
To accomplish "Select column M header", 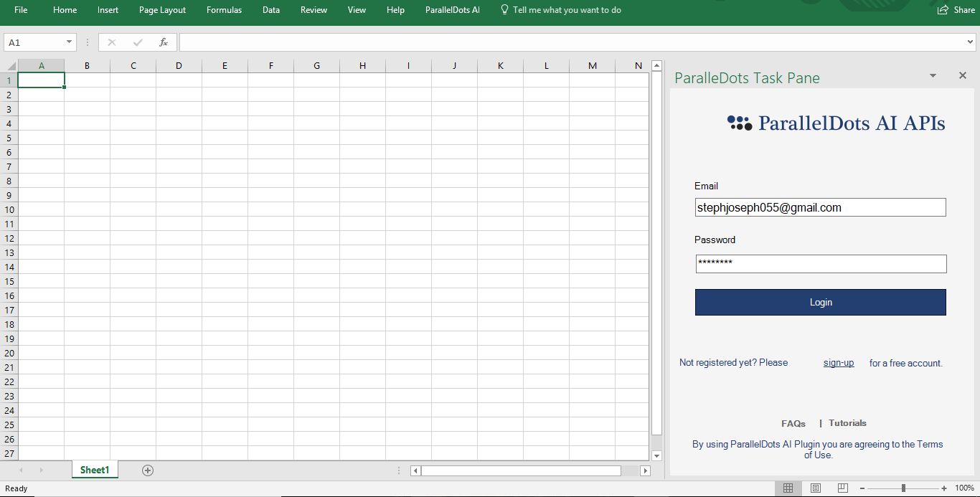I will point(592,66).
